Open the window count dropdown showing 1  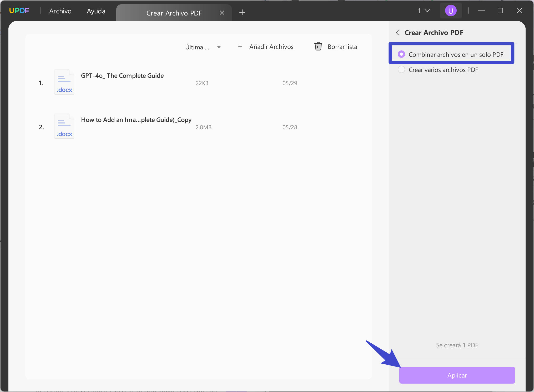(x=423, y=11)
